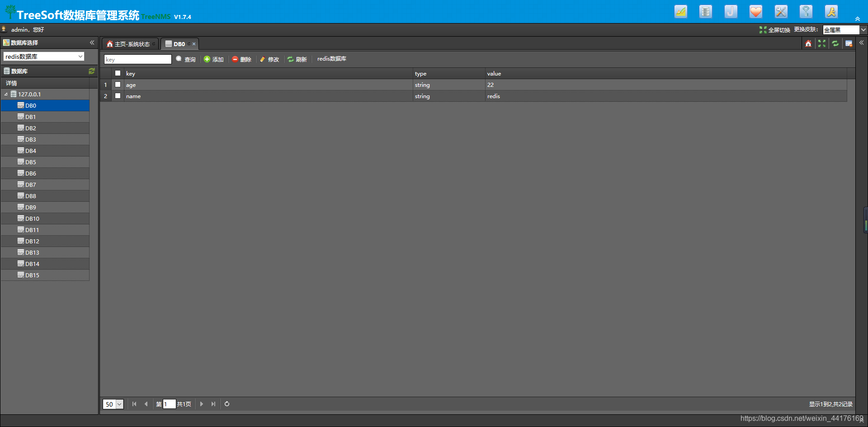The height and width of the screenshot is (427, 868).
Task: Click the value cell 22
Action: 666,85
